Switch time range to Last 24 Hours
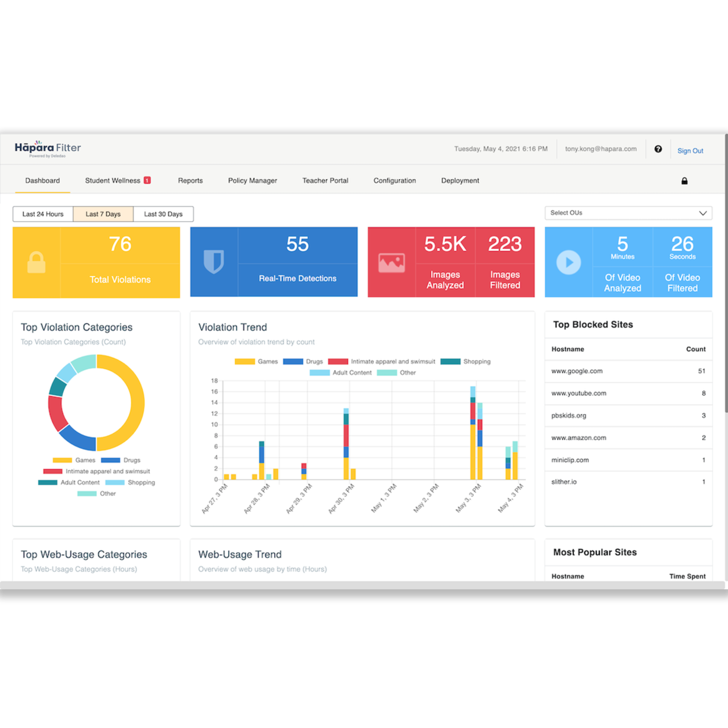The image size is (728, 728). pyautogui.click(x=43, y=214)
